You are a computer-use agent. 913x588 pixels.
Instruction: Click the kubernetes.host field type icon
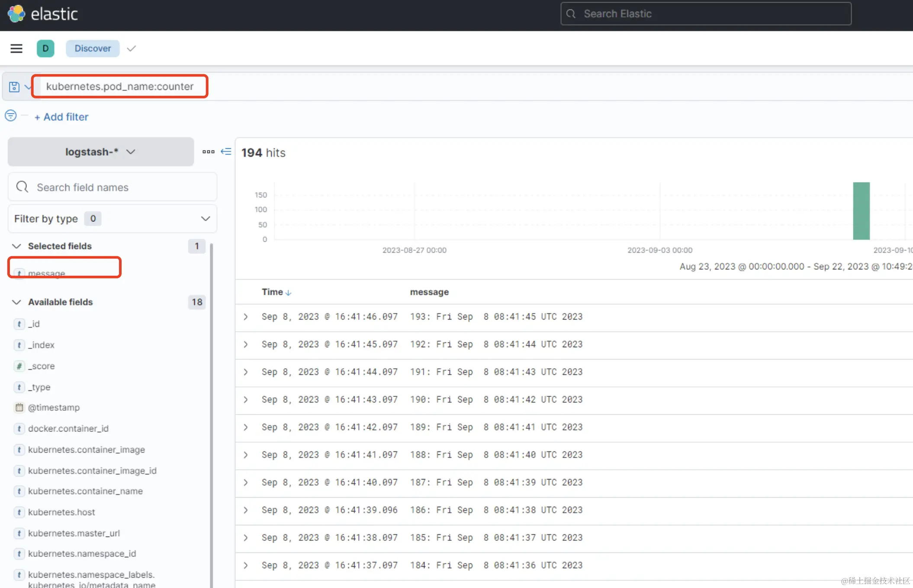[19, 512]
